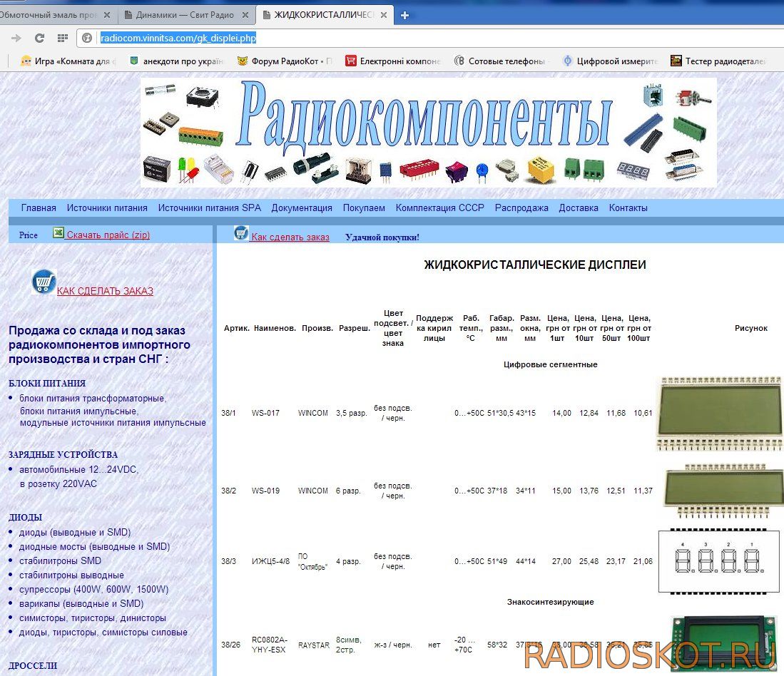Click the ИЖЦ5-4/8 name cell
Viewport: 784px width, 676px height.
[270, 561]
